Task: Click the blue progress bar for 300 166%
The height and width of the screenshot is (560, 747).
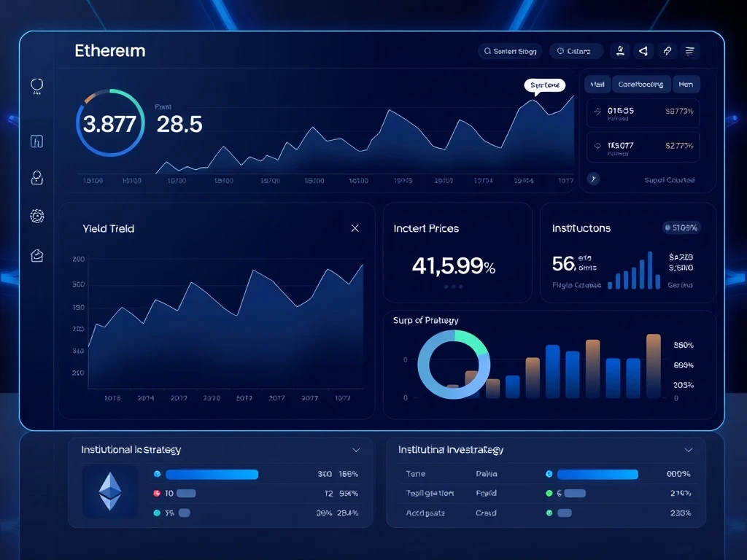Action: [212, 474]
